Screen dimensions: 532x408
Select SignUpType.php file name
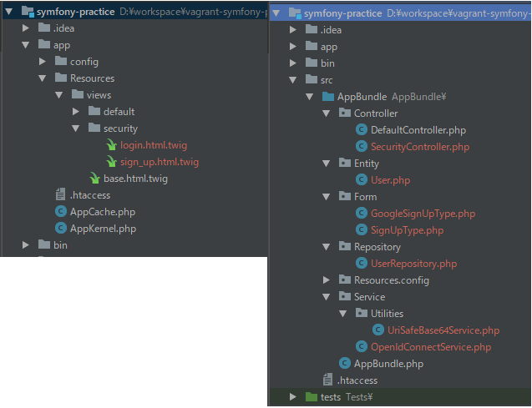coord(408,230)
